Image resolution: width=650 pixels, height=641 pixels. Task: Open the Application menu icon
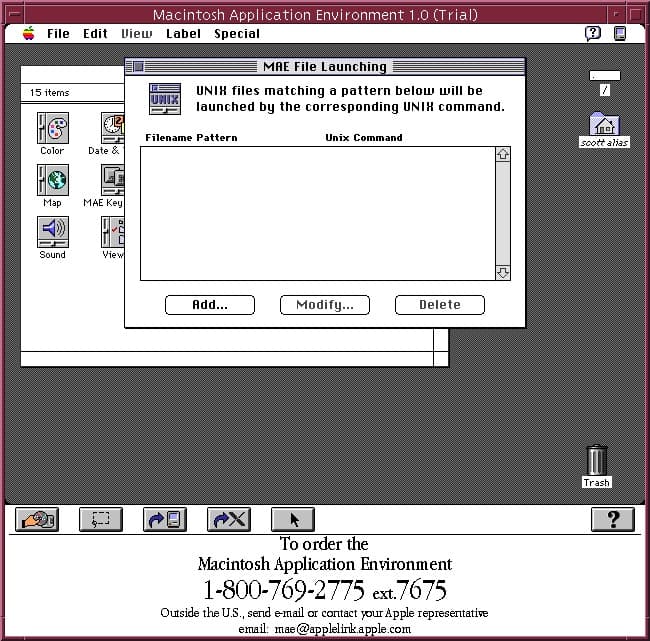[620, 33]
